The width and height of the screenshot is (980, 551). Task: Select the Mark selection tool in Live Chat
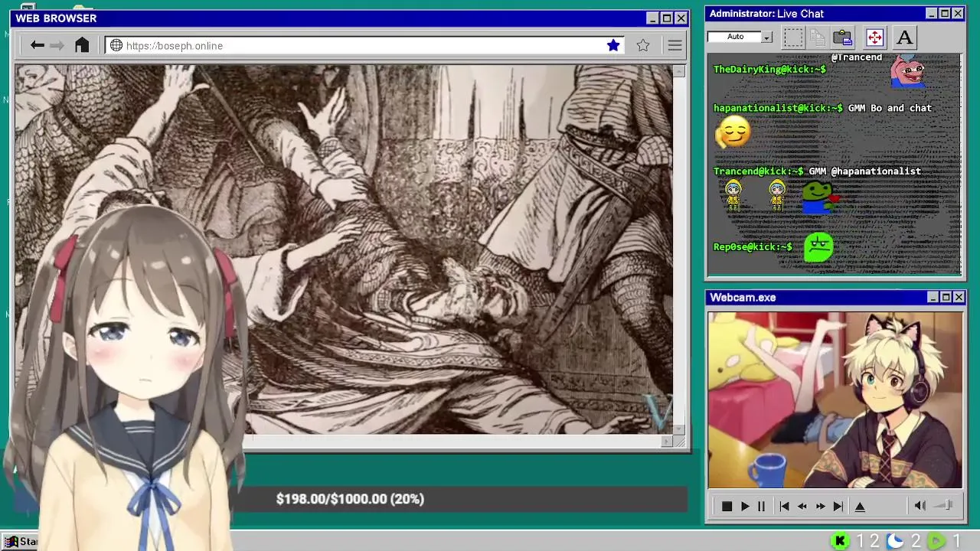(x=793, y=37)
